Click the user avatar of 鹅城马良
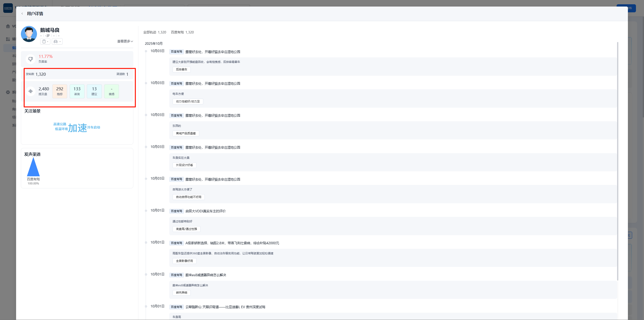Image resolution: width=644 pixels, height=320 pixels. click(29, 34)
